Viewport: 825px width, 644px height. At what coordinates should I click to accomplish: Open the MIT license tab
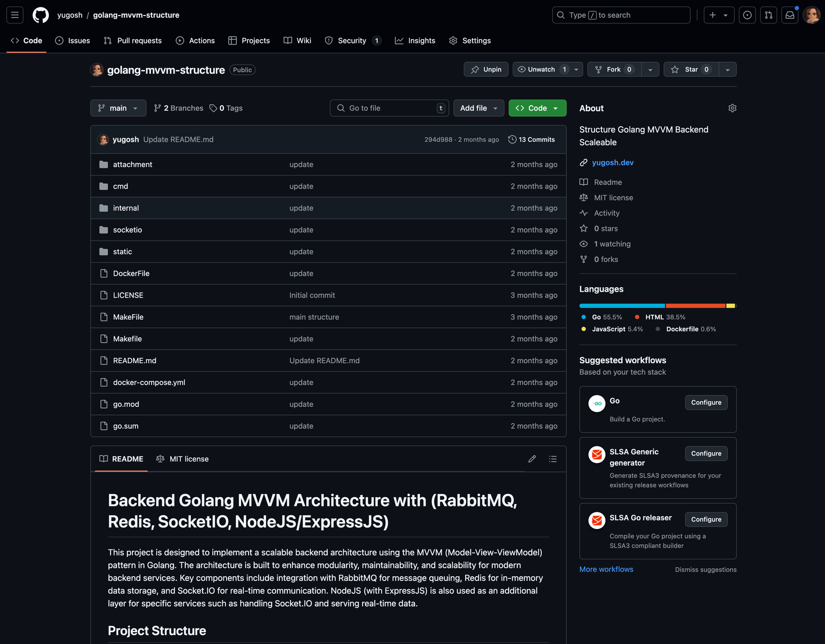183,459
